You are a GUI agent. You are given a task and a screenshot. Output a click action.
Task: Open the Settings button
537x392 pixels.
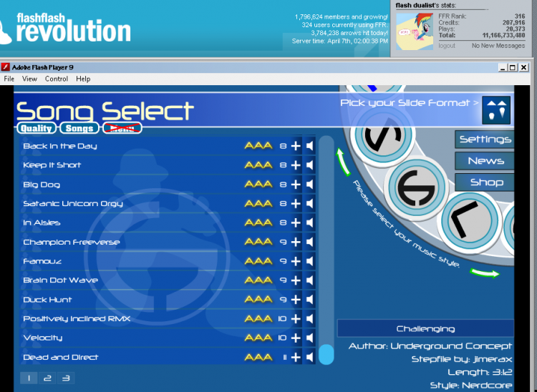pos(485,139)
